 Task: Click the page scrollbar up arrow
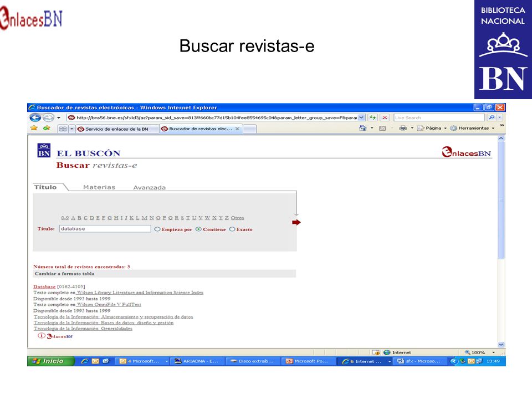pyautogui.click(x=501, y=139)
